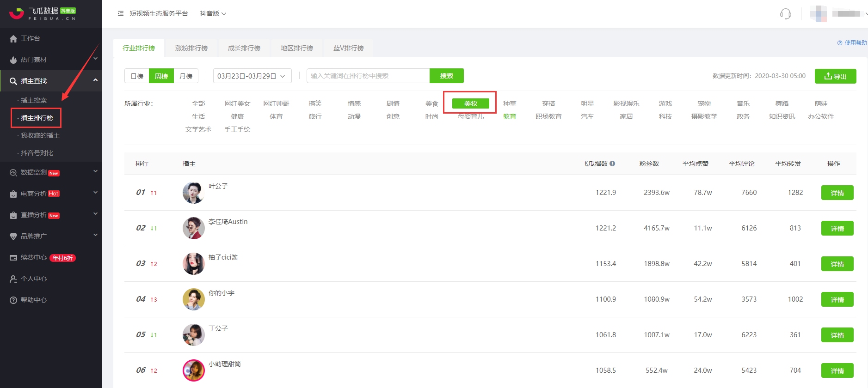This screenshot has width=868, height=388.
Task: Switch to the 涨粉排行榜 tab
Action: click(x=191, y=48)
